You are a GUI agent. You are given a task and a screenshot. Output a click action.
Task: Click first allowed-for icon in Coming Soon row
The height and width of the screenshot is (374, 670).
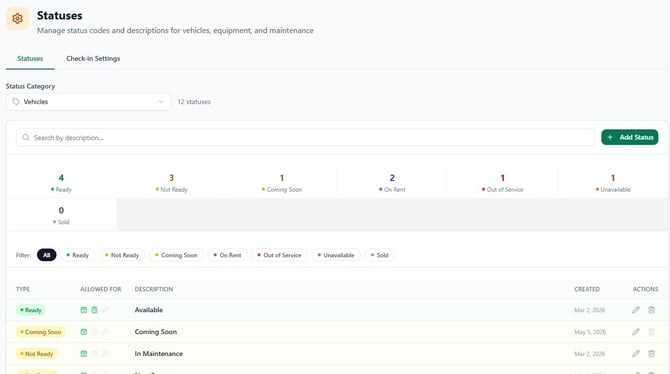84,332
